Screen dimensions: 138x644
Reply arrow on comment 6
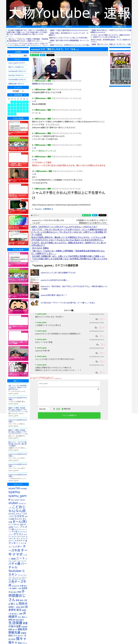click(x=97, y=362)
